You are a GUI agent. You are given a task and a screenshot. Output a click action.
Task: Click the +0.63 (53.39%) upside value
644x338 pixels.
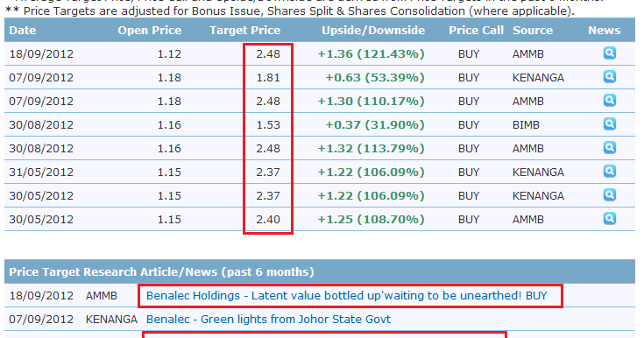(375, 78)
